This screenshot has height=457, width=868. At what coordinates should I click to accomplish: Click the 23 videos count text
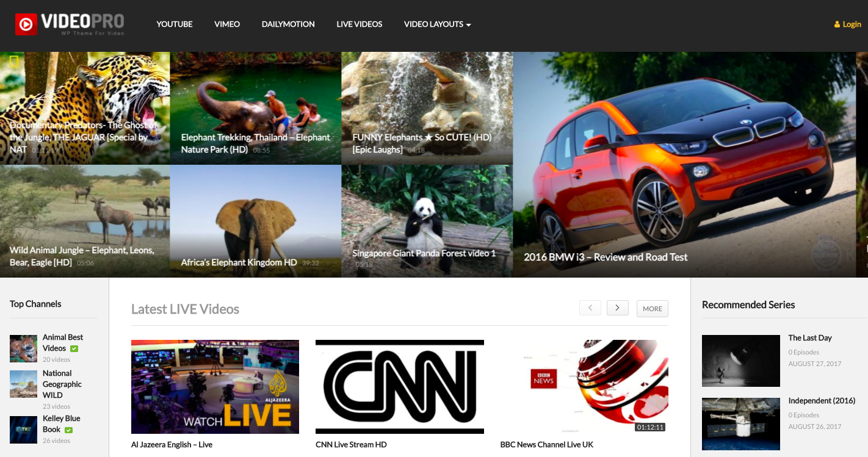56,406
